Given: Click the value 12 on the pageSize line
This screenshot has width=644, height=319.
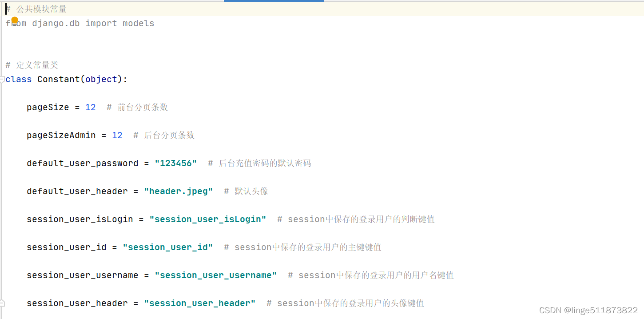Looking at the screenshot, I should [91, 108].
